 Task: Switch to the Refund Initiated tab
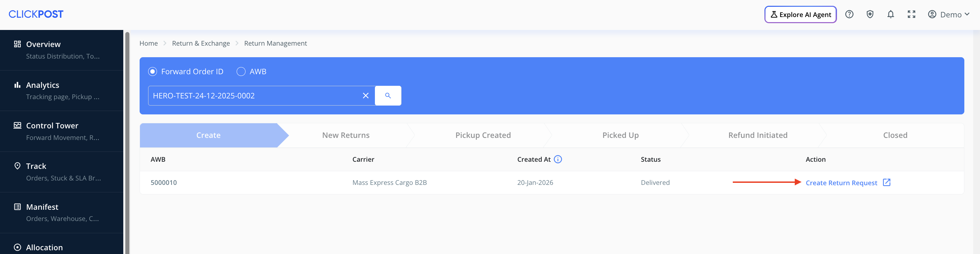tap(758, 135)
